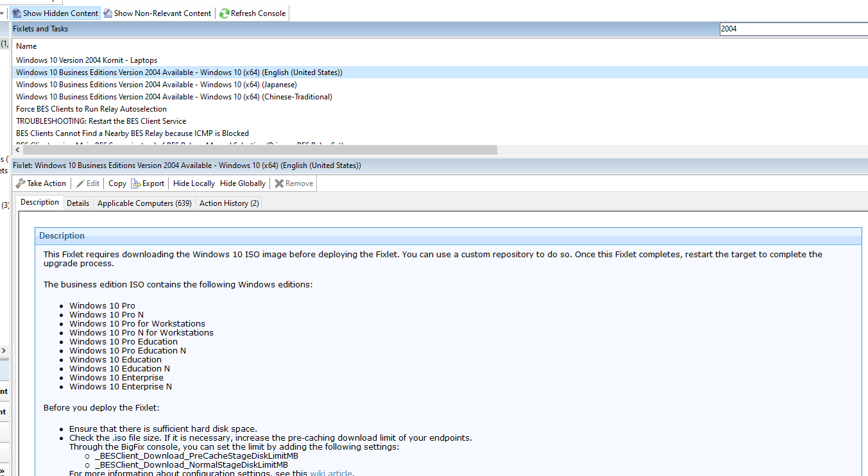The height and width of the screenshot is (476, 868).
Task: Toggle Show Non-Relevant Content button
Action: [x=157, y=13]
